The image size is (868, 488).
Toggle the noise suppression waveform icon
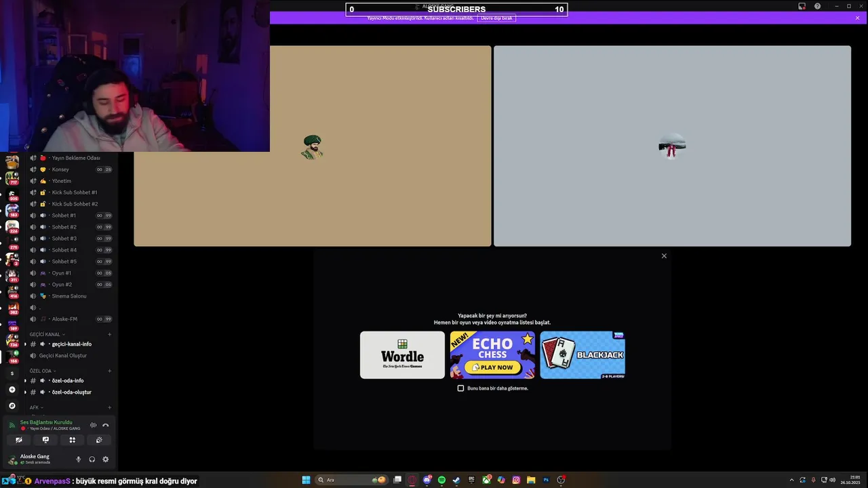tap(94, 425)
